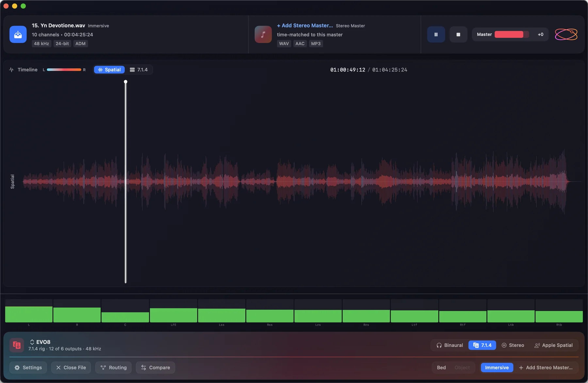Screen dimensions: 588x383
Task: Open Routing
Action: tap(113, 367)
